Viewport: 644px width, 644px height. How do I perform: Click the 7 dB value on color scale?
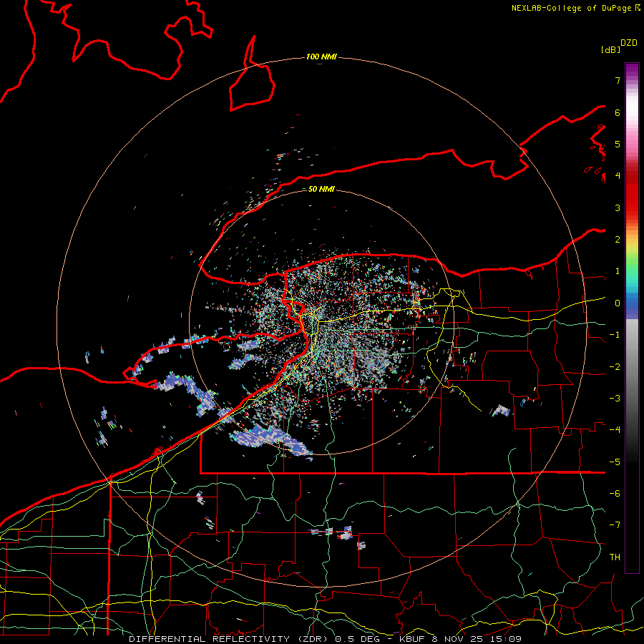coord(618,80)
